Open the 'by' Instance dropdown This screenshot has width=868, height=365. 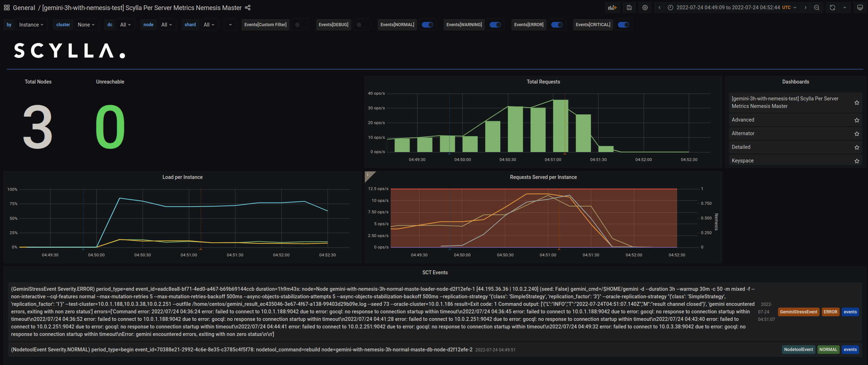[31, 25]
